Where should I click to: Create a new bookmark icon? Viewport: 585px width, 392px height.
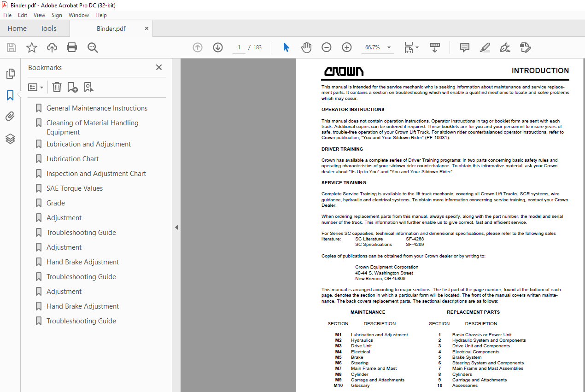tap(73, 87)
